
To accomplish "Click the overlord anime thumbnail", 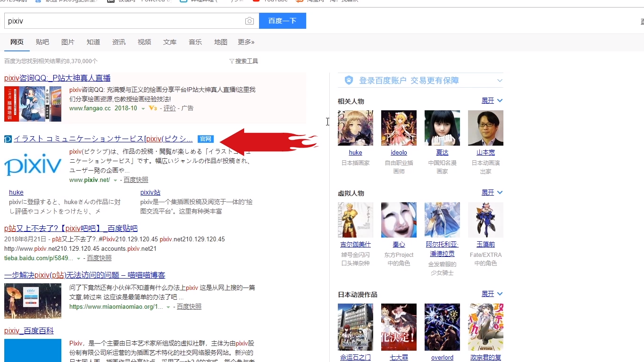I will [442, 327].
